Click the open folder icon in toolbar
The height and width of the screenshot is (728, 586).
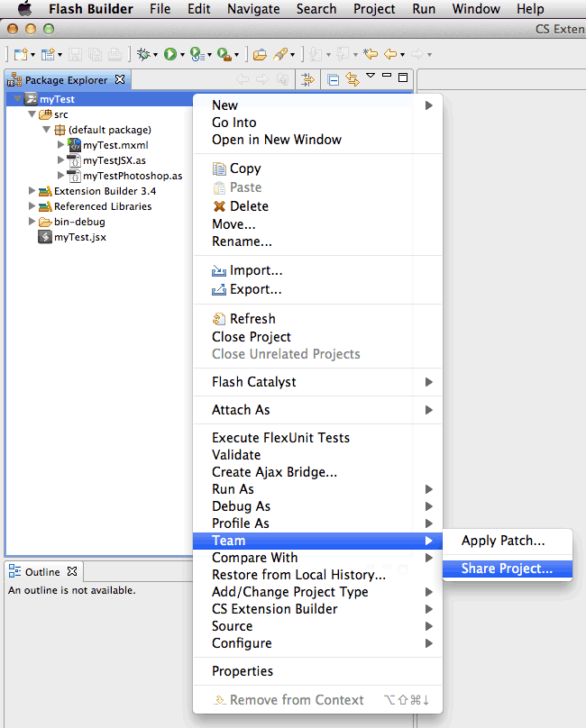pyautogui.click(x=260, y=54)
